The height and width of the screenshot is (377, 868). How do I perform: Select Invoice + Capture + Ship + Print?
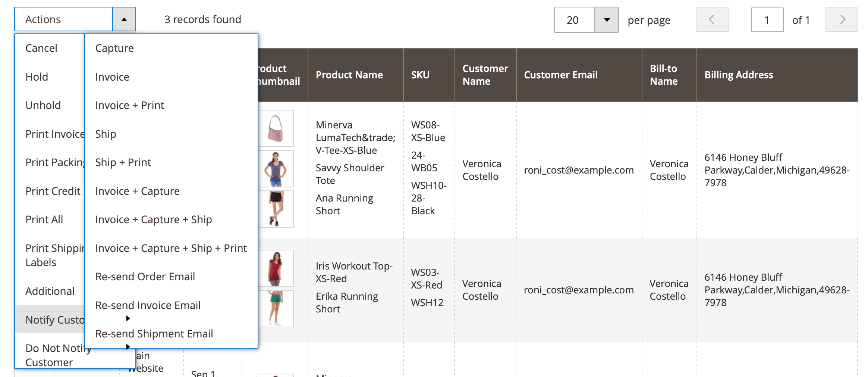tap(171, 248)
